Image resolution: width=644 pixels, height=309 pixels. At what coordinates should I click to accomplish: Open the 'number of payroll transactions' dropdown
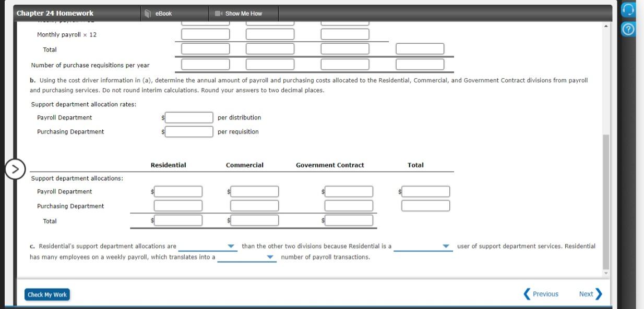pos(247,257)
